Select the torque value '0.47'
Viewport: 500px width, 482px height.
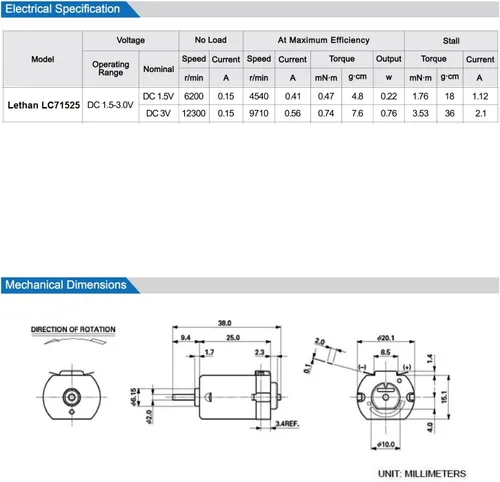pos(326,96)
